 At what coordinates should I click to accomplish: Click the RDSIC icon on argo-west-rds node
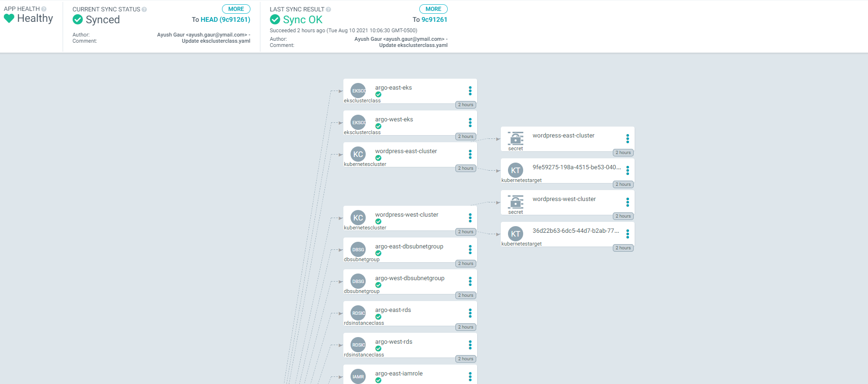358,345
